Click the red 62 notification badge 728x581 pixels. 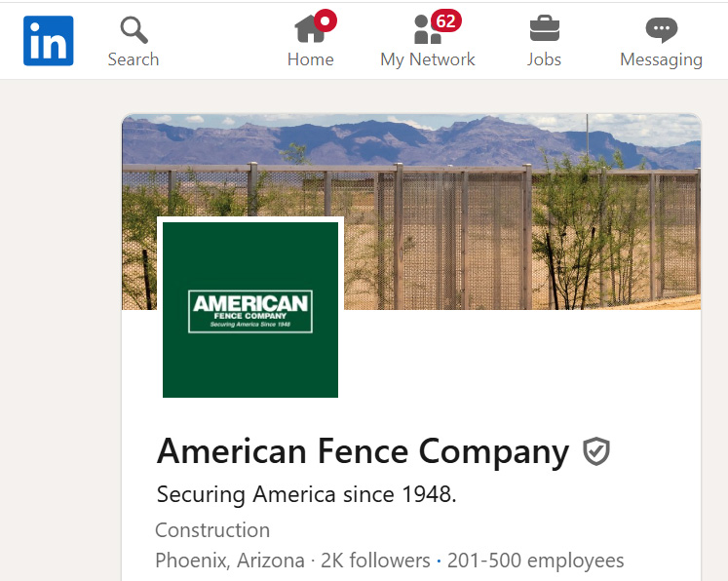(446, 20)
